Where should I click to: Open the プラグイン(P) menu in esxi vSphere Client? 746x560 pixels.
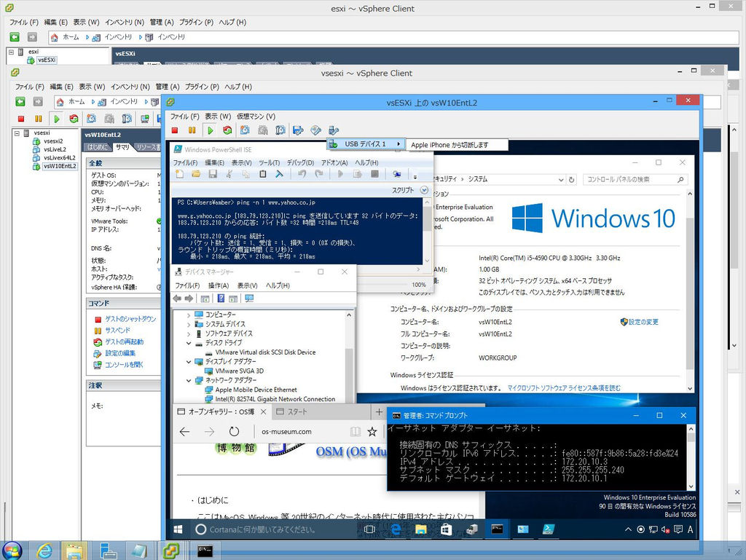(x=196, y=23)
